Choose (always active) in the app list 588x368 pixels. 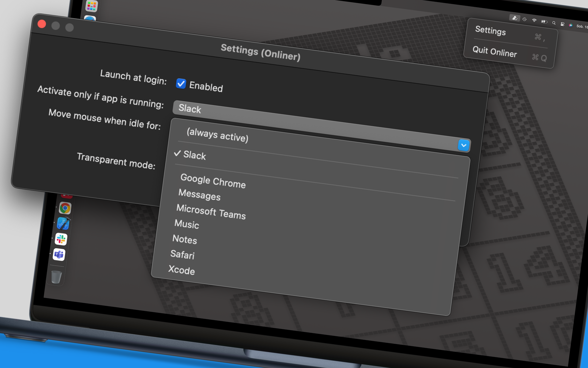click(x=217, y=135)
